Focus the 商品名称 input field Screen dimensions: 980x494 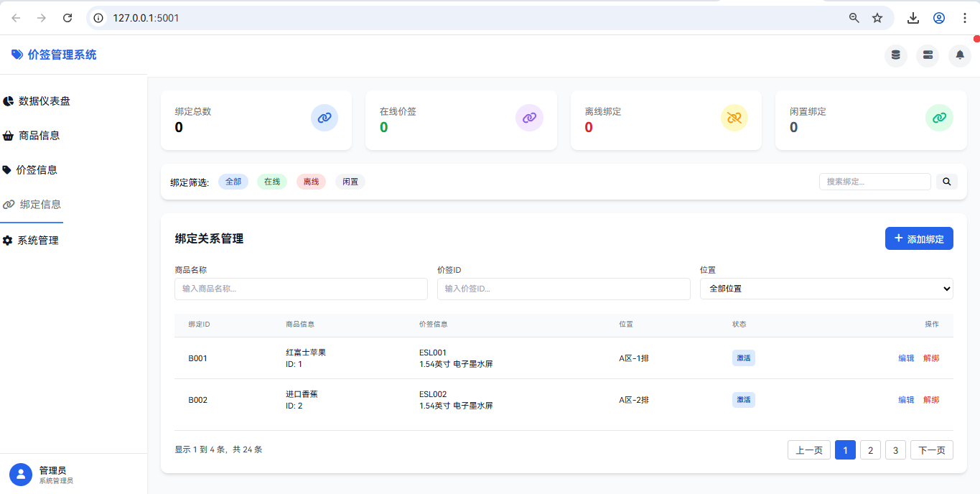(301, 289)
